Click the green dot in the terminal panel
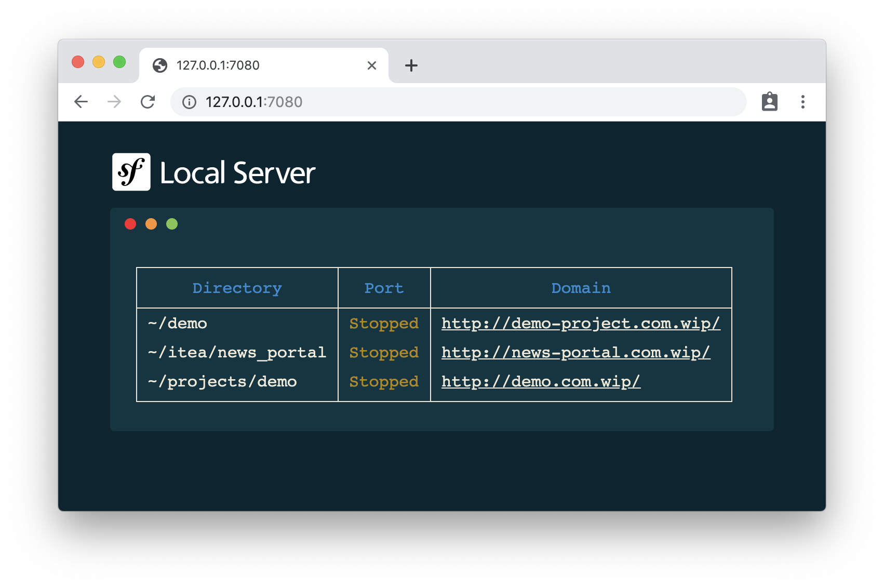The height and width of the screenshot is (588, 884). point(172,224)
